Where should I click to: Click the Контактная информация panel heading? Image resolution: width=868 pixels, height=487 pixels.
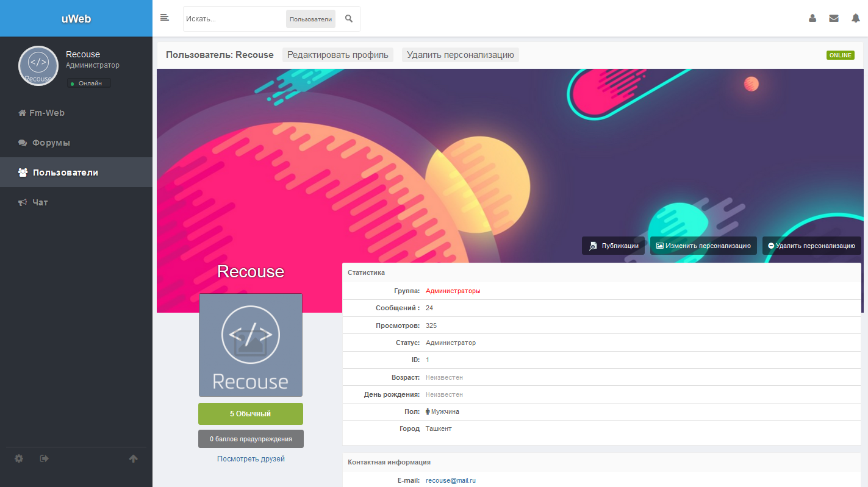pos(389,462)
